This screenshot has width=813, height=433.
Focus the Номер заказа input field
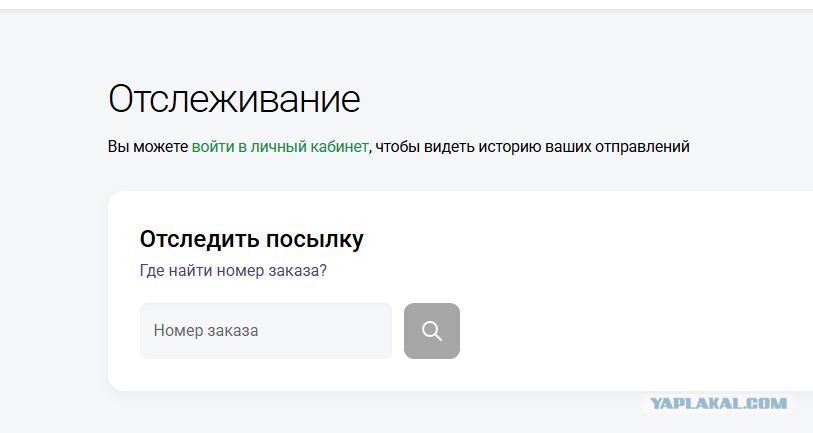(x=266, y=331)
